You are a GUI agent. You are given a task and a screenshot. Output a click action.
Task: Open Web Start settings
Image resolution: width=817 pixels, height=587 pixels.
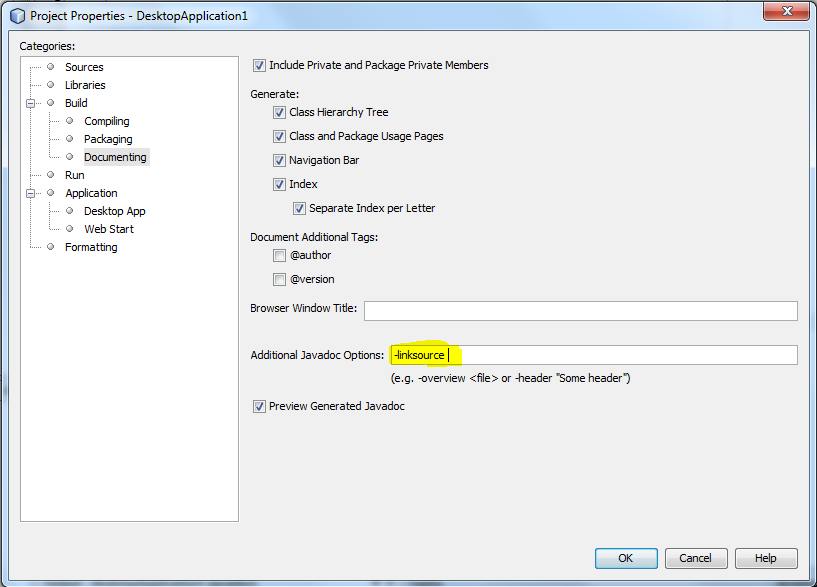[109, 229]
